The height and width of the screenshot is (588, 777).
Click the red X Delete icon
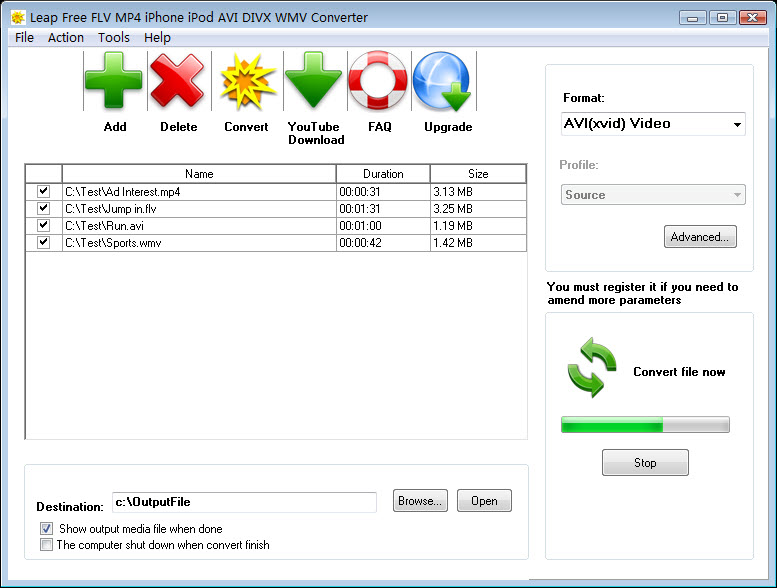(178, 82)
